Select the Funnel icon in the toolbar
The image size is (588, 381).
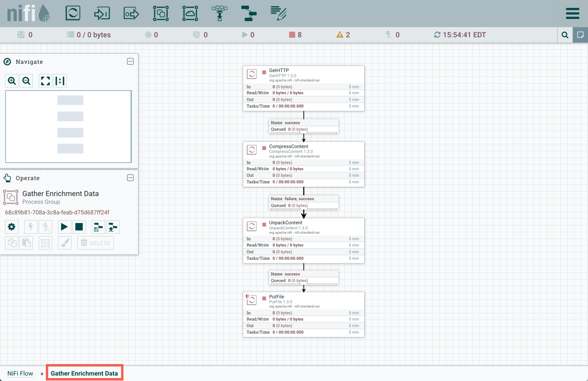pyautogui.click(x=219, y=13)
